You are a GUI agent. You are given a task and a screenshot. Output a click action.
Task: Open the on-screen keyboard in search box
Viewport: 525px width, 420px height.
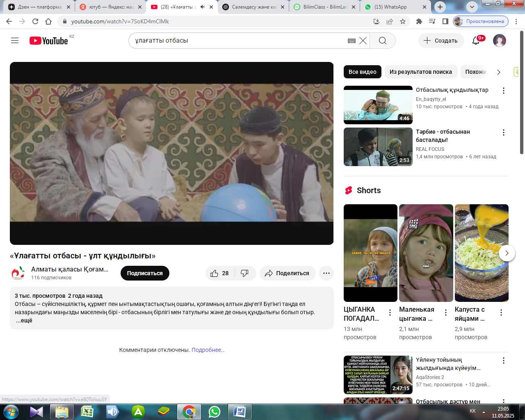tap(352, 41)
